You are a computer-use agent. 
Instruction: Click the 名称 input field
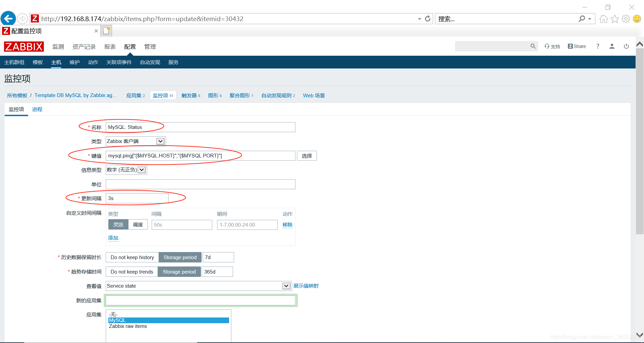(x=200, y=127)
